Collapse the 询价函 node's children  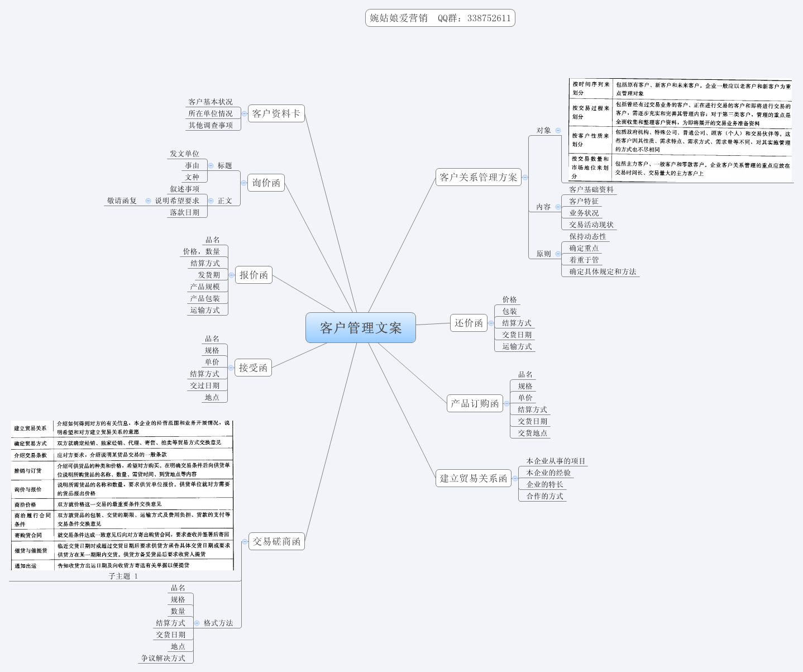243,183
